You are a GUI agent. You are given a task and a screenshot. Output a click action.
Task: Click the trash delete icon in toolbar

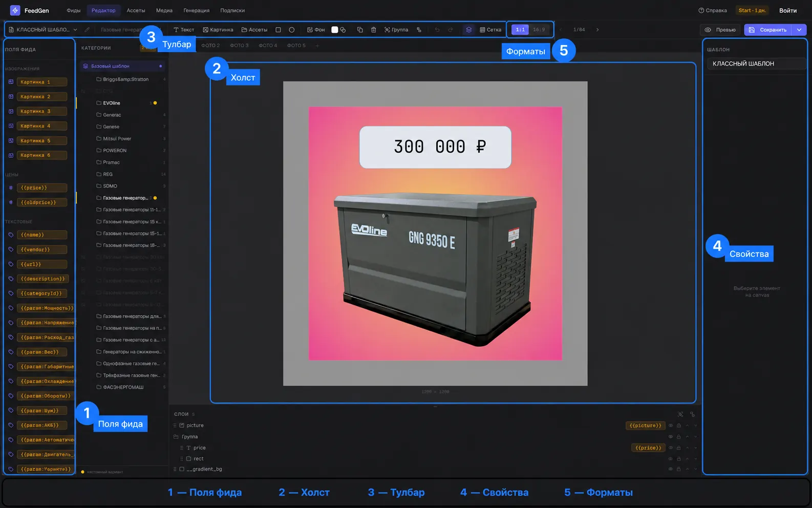pyautogui.click(x=374, y=30)
